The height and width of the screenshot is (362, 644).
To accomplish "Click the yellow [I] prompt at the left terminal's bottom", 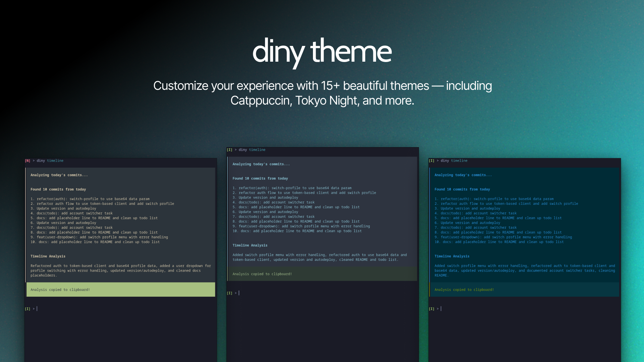I will pyautogui.click(x=28, y=309).
